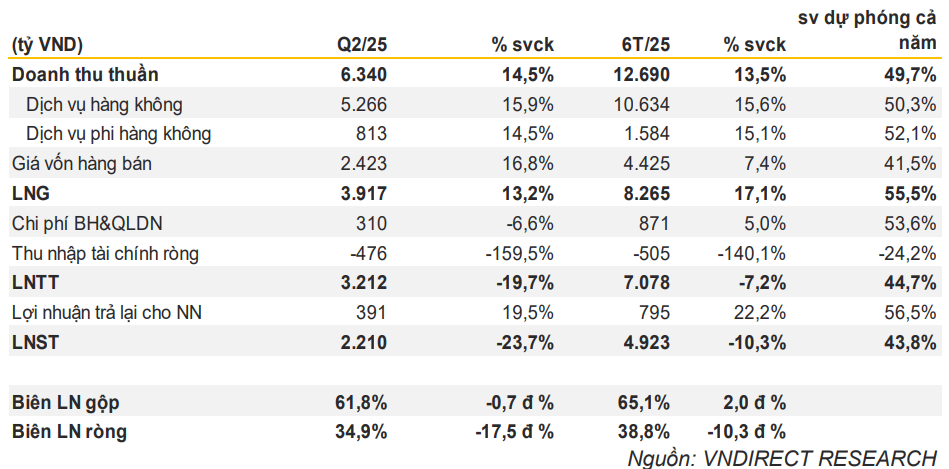Image resolution: width=949 pixels, height=469 pixels.
Task: Click the LNTT row label
Action: pos(35,283)
